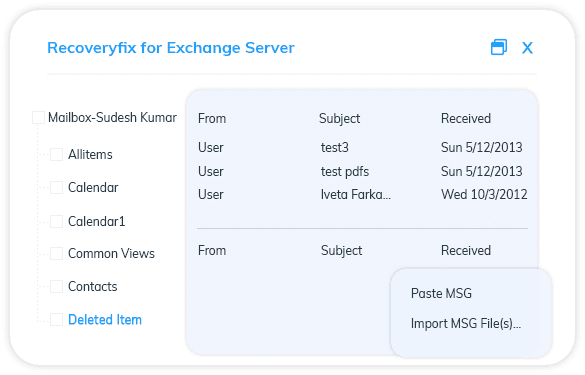Click the lower pane From header
The width and height of the screenshot is (585, 375).
pos(212,250)
